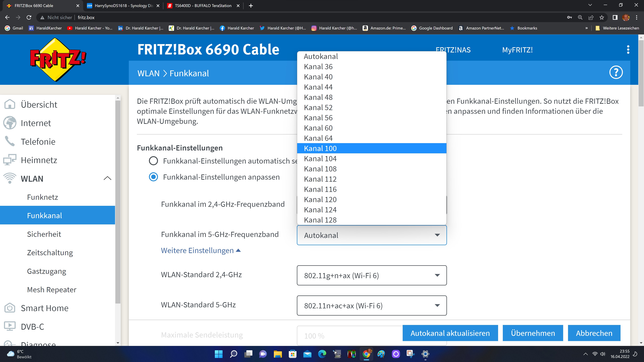Open the WLAN-Standard 5-GHz dropdown
Viewport: 644px width, 362px height.
tap(371, 306)
